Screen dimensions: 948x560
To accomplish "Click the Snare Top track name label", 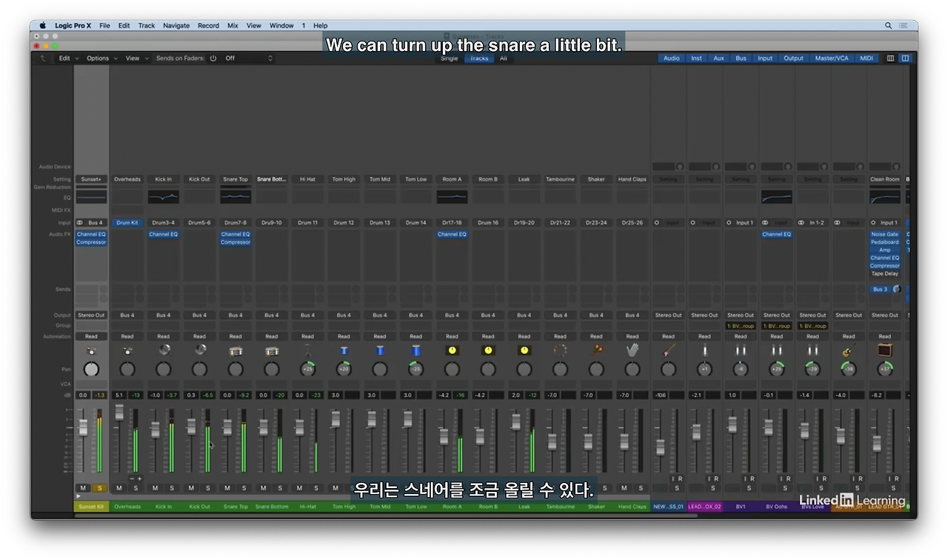I will click(236, 507).
